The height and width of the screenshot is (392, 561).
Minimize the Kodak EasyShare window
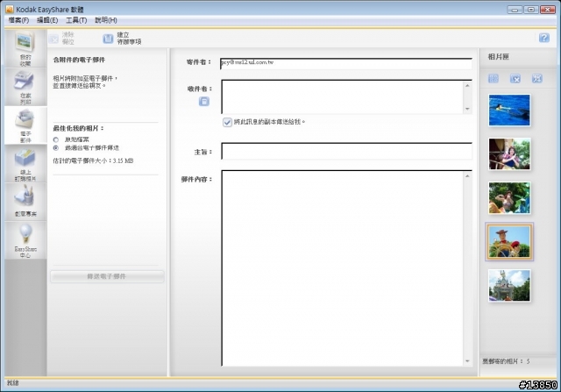[515, 10]
